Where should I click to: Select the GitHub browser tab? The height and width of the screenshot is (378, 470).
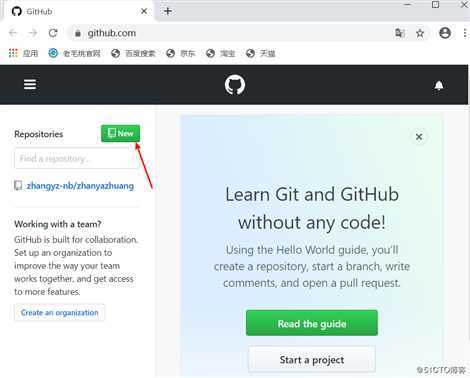point(78,11)
